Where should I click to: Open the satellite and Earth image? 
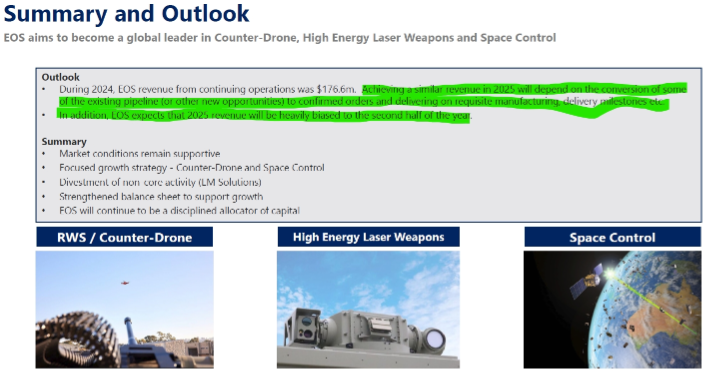pyautogui.click(x=613, y=309)
